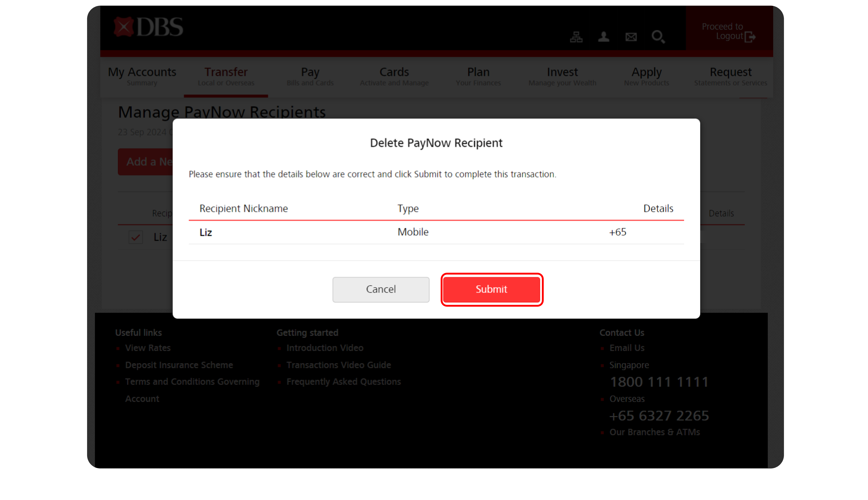This screenshot has width=868, height=500.
Task: Click the search magnifier icon
Action: click(658, 37)
